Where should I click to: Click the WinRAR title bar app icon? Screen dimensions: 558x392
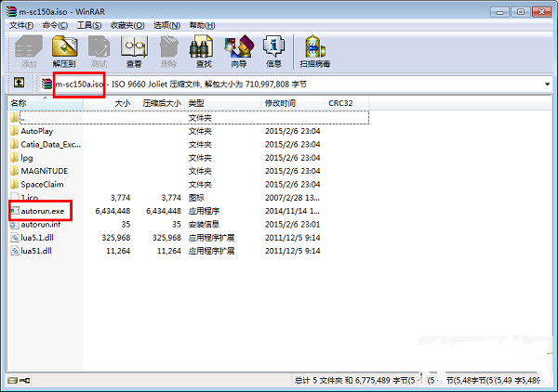(x=11, y=11)
